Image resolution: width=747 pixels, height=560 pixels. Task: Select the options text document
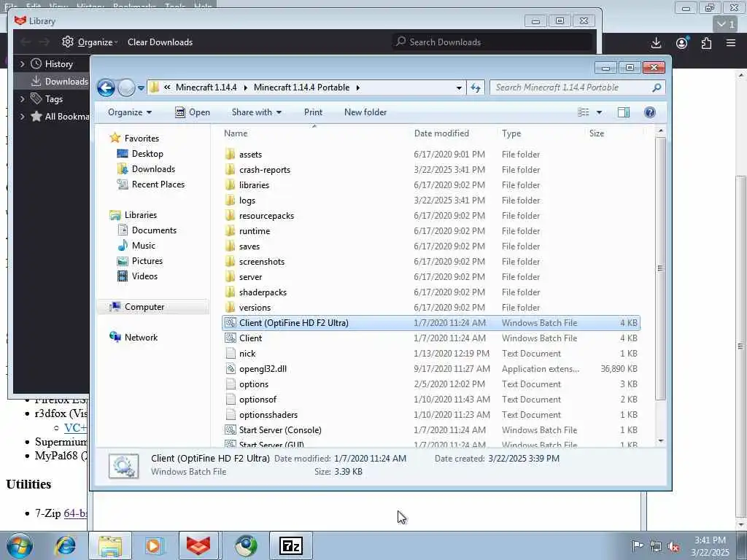254,384
